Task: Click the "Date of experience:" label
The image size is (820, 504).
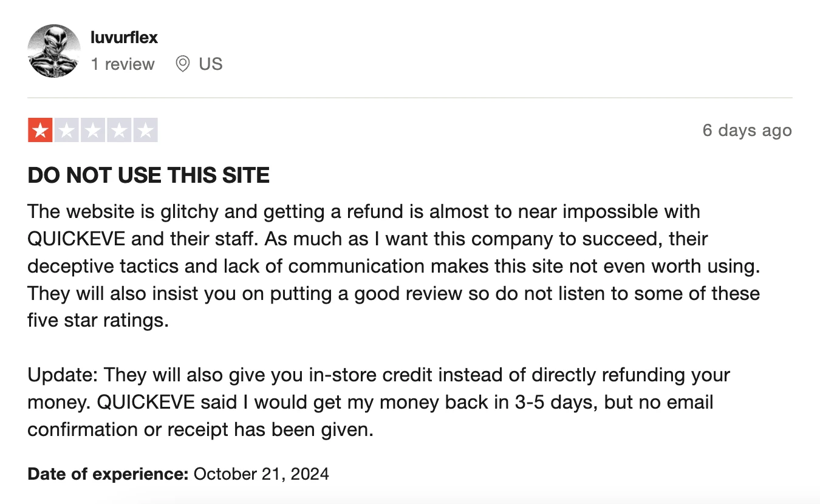Action: click(108, 474)
